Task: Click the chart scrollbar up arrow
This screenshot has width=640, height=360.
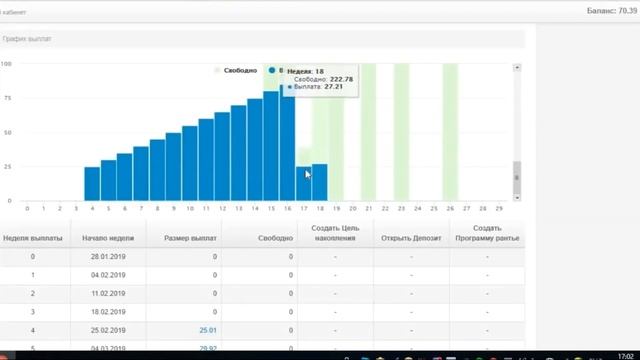Action: 517,68
